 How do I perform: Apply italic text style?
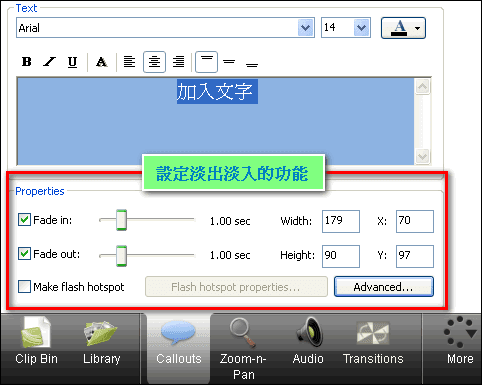(x=50, y=62)
